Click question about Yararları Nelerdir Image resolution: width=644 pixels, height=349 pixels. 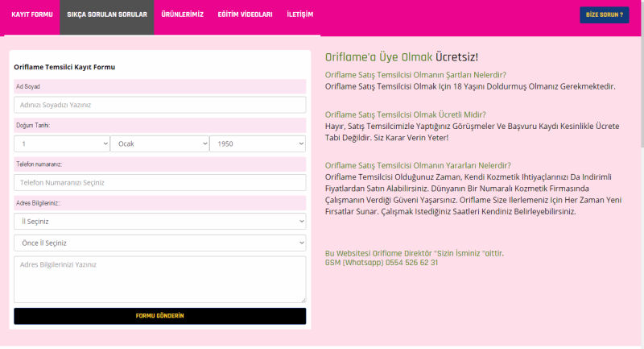click(x=418, y=165)
